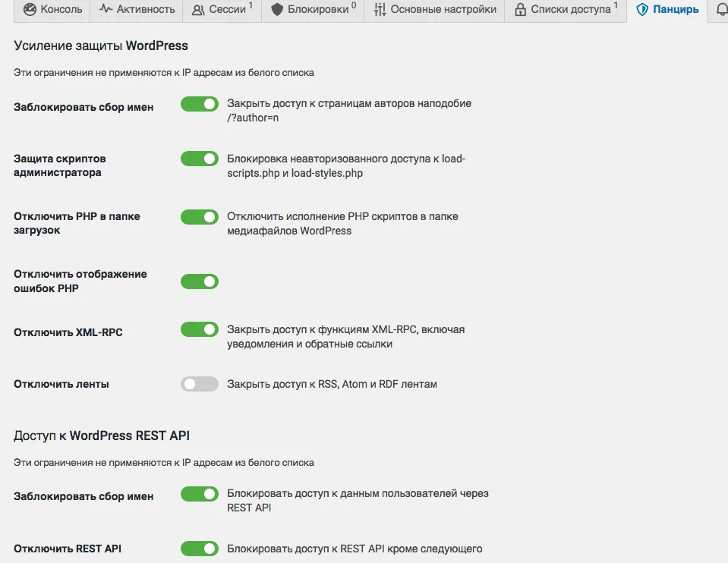Screen dimensions: 728x563
Task: Go to the Блокировки tab
Action: (313, 9)
